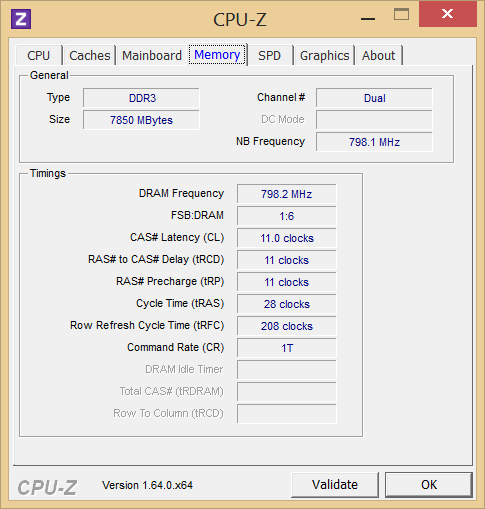
Task: Maximize the CPU-Z window
Action: pos(401,15)
